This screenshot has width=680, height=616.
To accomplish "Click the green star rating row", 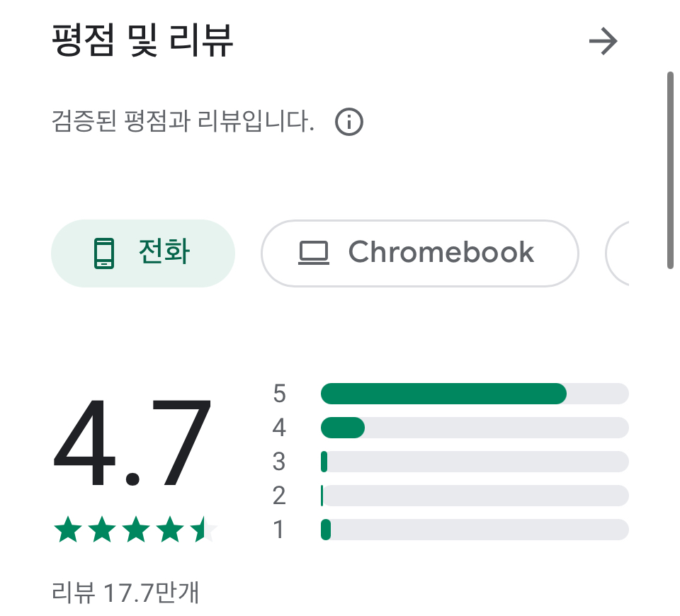I will pos(135,530).
